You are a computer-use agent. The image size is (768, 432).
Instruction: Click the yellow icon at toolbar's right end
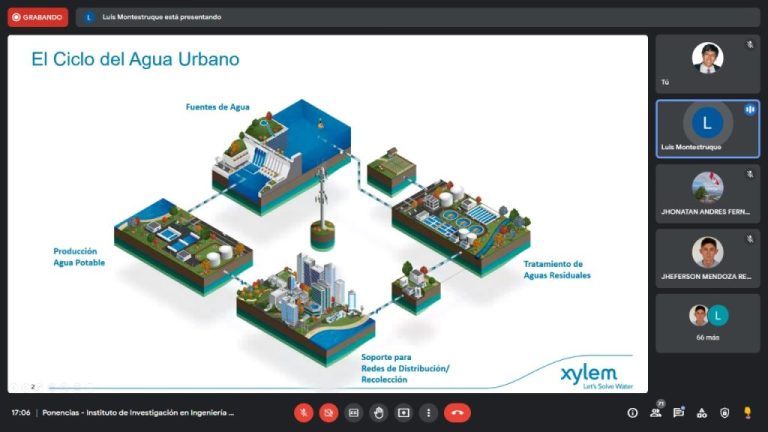(748, 412)
